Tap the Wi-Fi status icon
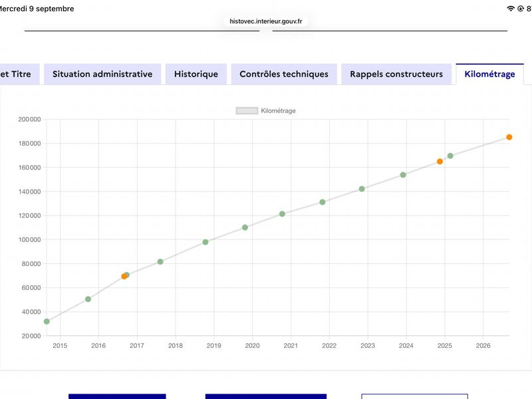 coord(511,9)
